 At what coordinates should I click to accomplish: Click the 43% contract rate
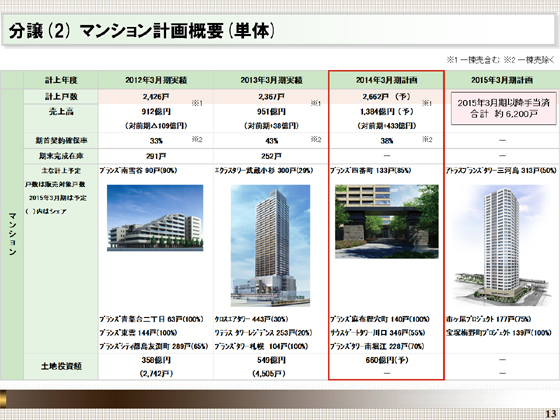coord(271,141)
